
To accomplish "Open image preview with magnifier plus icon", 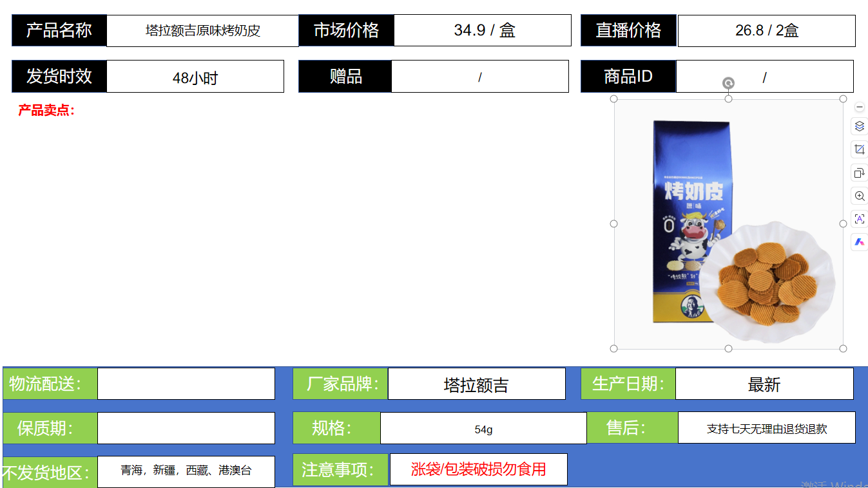I will [x=859, y=196].
